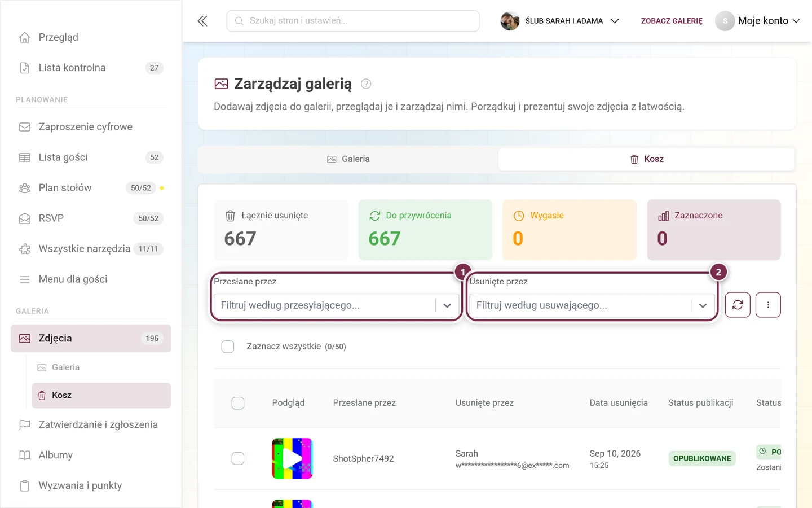Click the flag icon for Zatwierdzanie i zgłoszenia
This screenshot has height=508, width=812.
click(25, 424)
